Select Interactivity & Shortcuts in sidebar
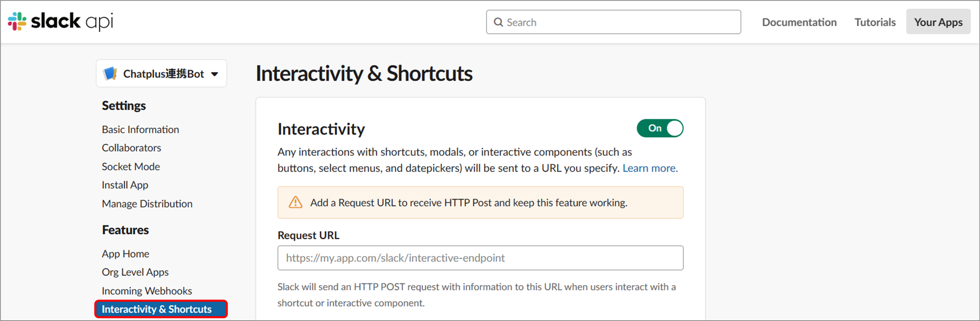 point(161,309)
